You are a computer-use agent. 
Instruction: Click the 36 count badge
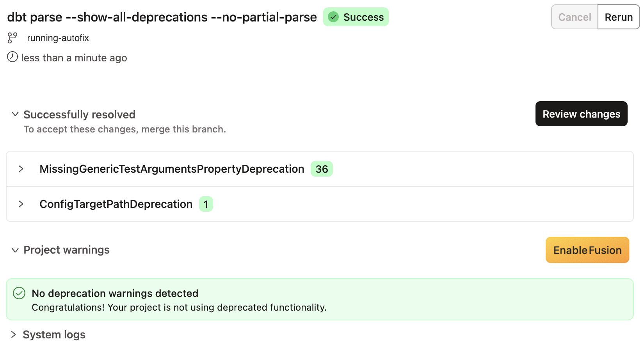pyautogui.click(x=321, y=169)
